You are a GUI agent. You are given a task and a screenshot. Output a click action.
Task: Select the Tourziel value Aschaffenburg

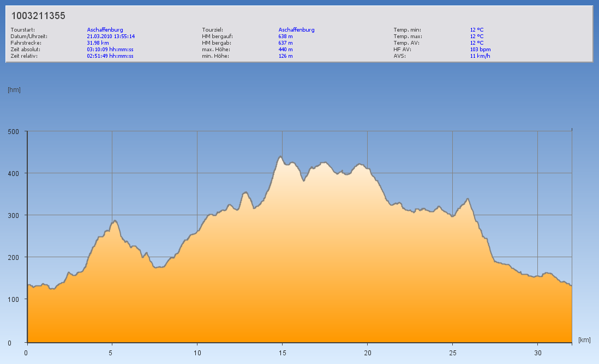[x=296, y=30]
